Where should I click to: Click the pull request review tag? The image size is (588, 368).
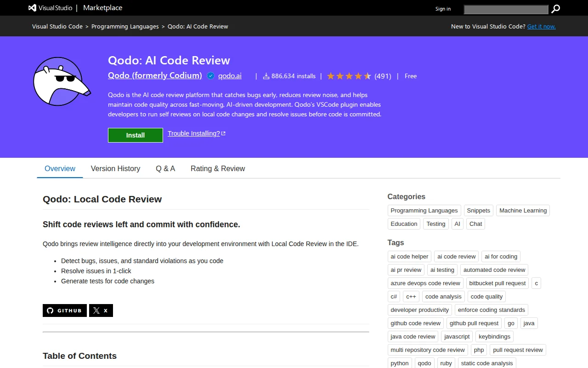518,350
